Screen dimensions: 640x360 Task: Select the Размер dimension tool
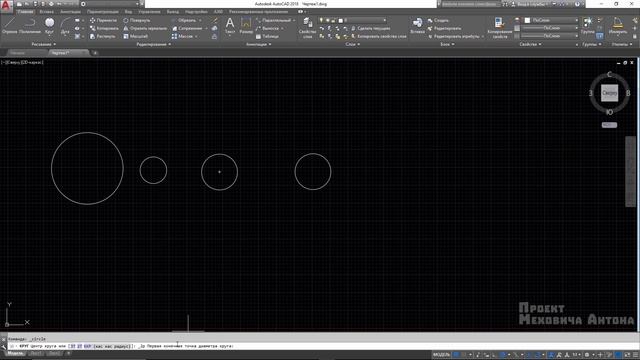point(246,26)
